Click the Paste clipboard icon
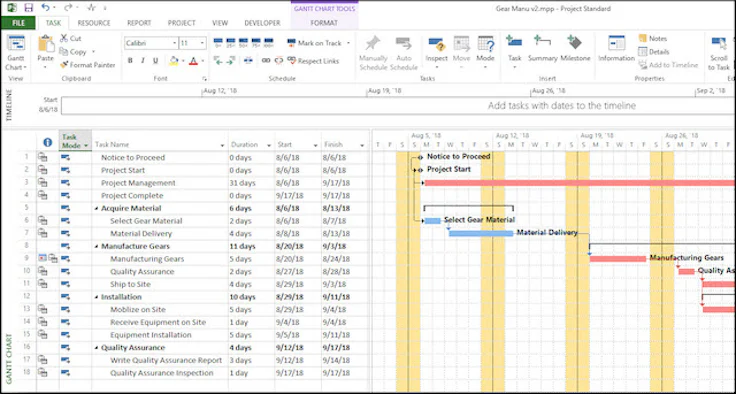This screenshot has width=736, height=394. (46, 44)
